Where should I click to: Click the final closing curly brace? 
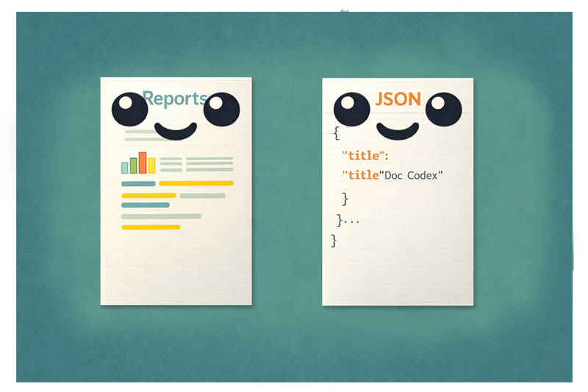(334, 240)
